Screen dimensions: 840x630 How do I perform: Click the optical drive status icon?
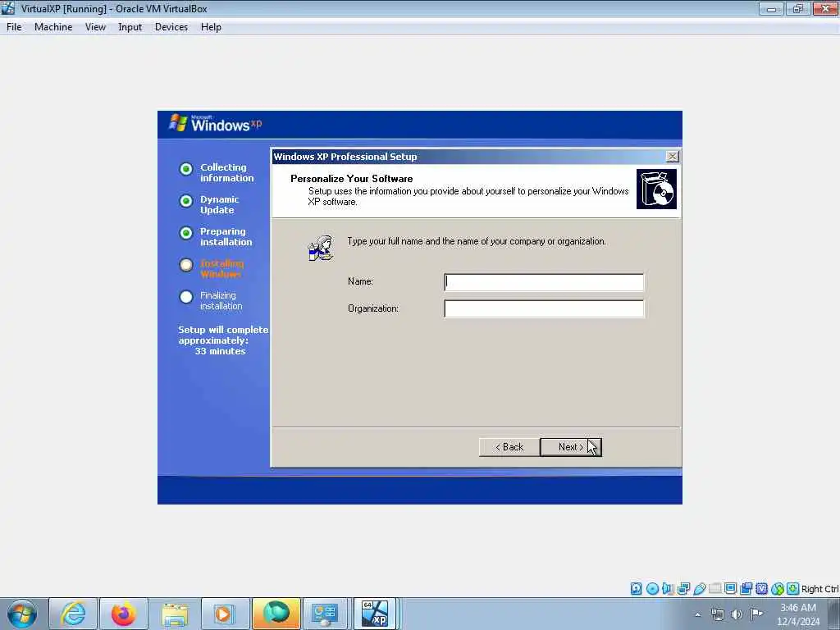coord(652,589)
